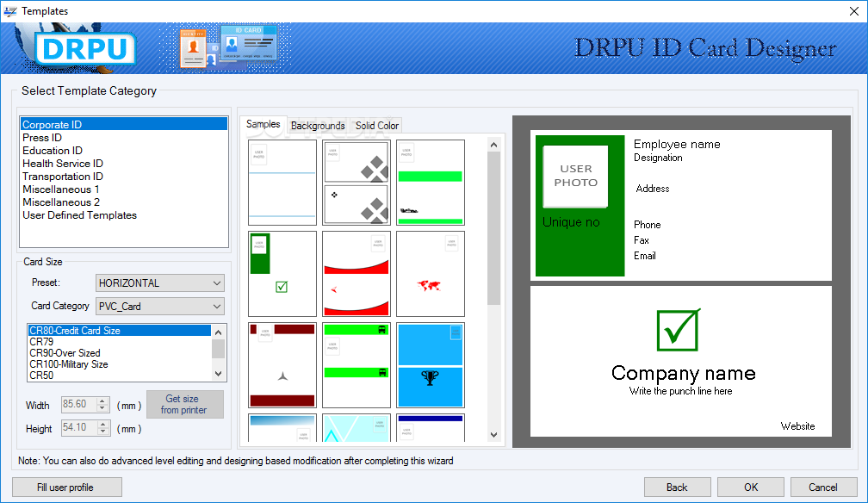868x503 pixels.
Task: Click the Fill user profile button
Action: pos(67,487)
